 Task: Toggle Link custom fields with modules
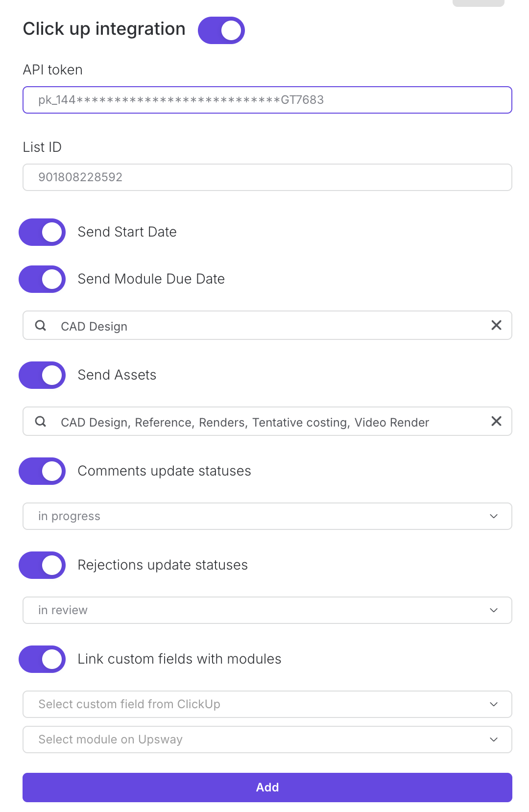pyautogui.click(x=42, y=659)
